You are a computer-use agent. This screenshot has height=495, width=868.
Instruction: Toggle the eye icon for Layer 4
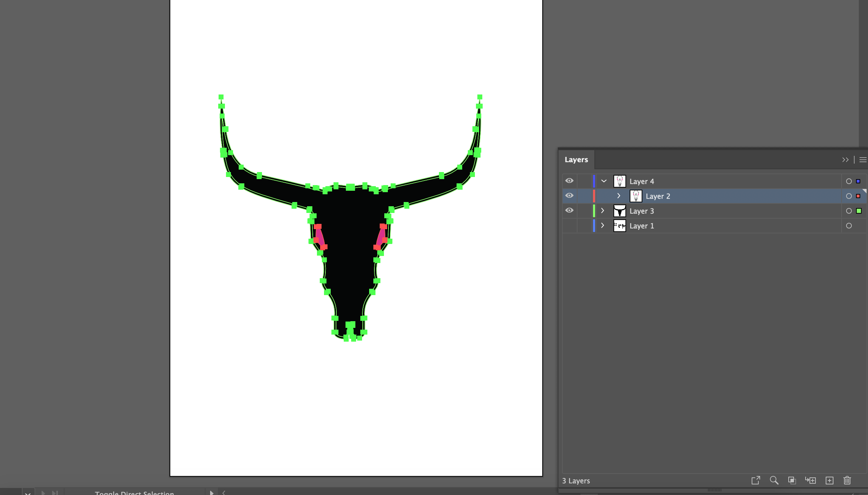click(570, 181)
